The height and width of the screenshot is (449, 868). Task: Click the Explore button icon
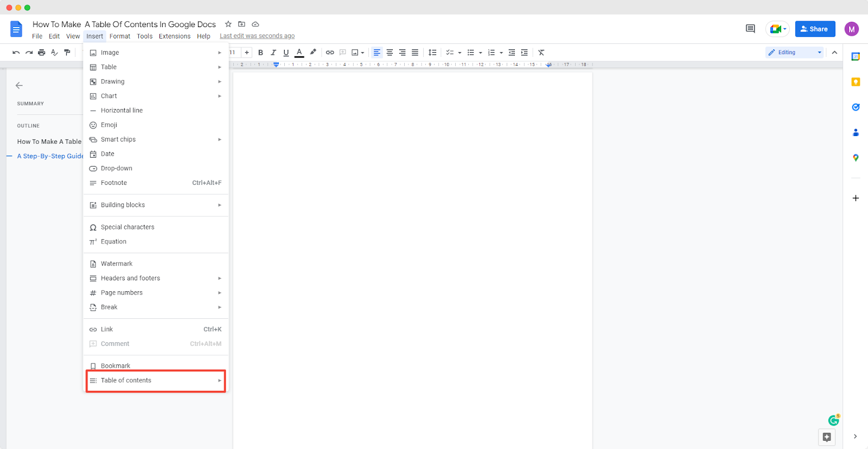point(827,437)
